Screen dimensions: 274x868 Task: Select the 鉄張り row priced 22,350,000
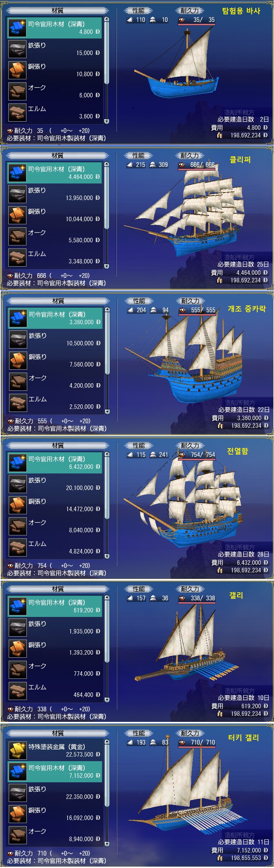click(x=55, y=792)
